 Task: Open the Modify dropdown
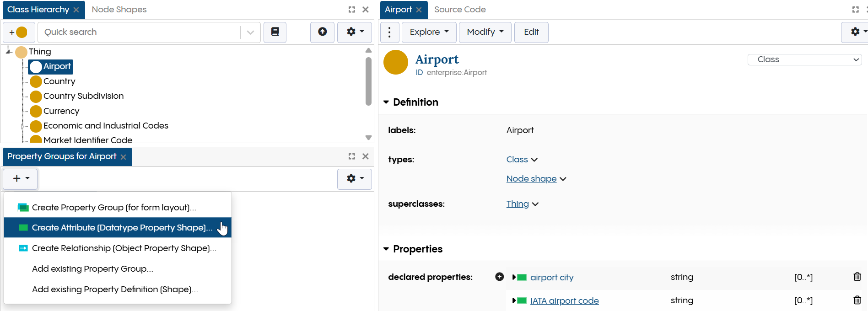tap(485, 32)
